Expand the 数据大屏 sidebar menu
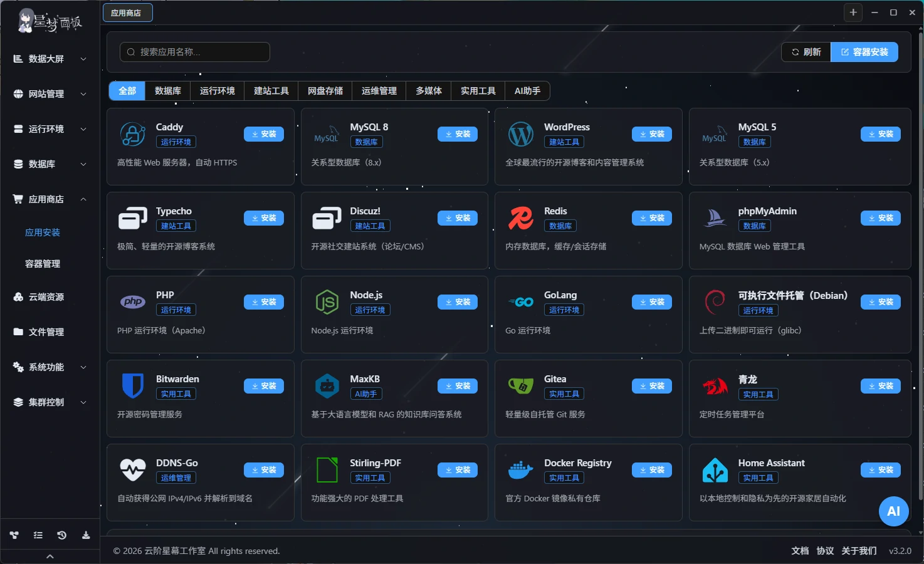Screen dimensions: 924x564 50,59
